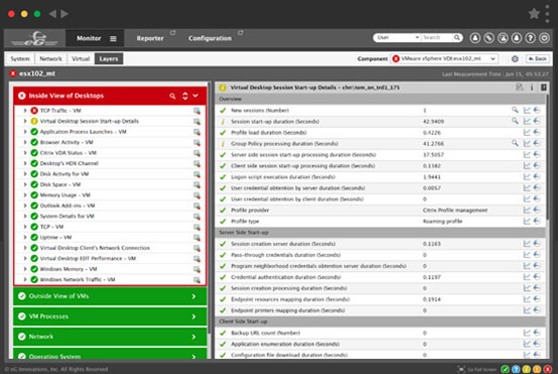Open detail icon for Citrix VDA Status - VM
Viewport: 558px width, 374px height.
coord(196,153)
